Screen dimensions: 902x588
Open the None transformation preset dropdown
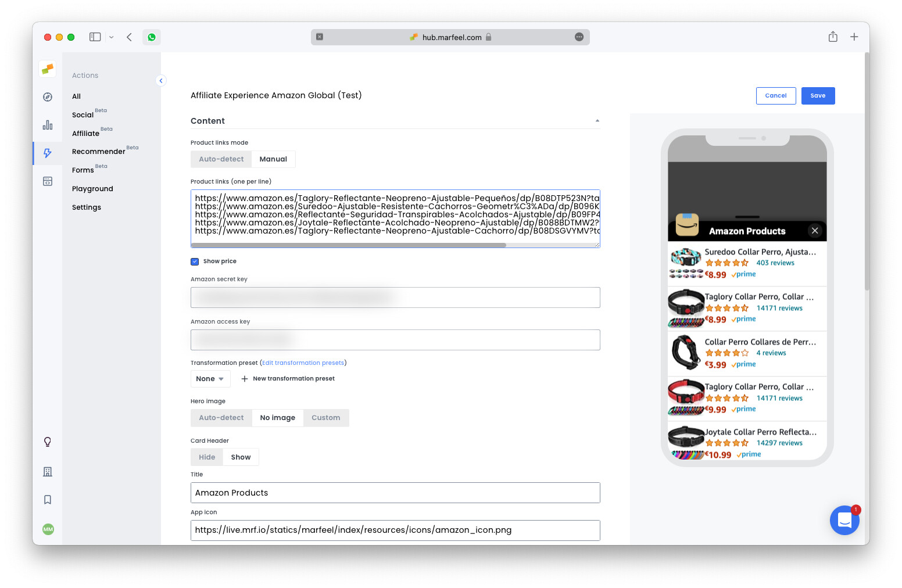click(210, 378)
